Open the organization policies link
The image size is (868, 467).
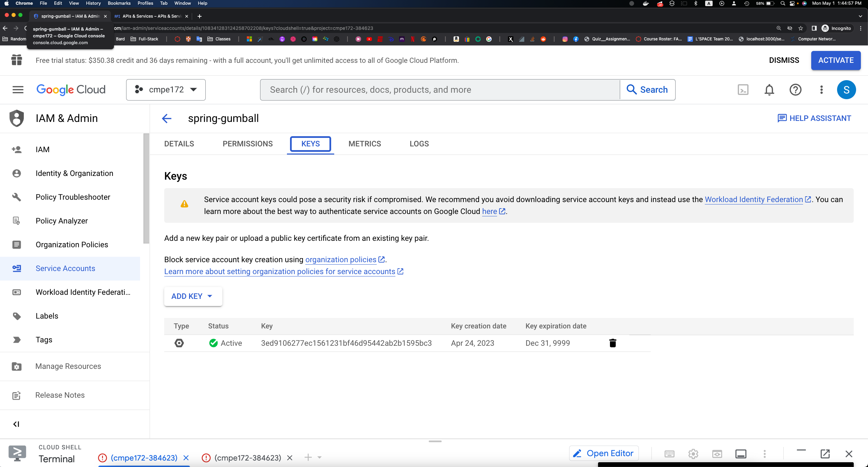340,259
